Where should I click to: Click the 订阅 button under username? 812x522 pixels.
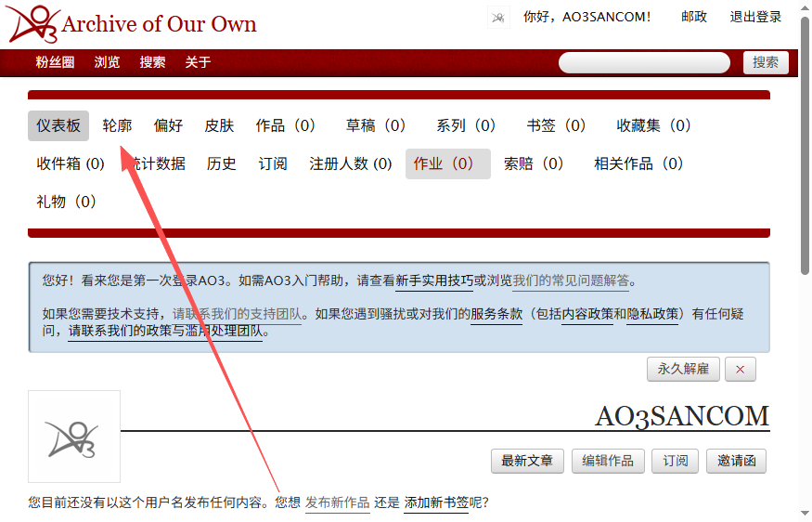676,461
